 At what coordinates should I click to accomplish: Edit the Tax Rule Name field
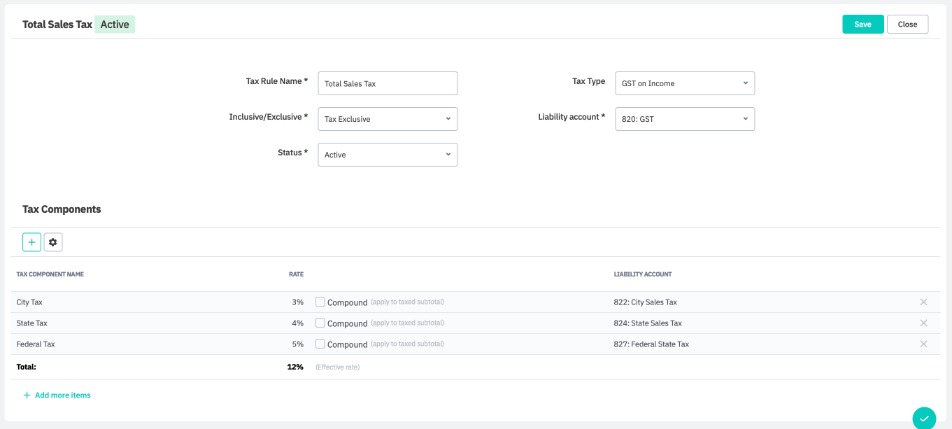coord(387,83)
